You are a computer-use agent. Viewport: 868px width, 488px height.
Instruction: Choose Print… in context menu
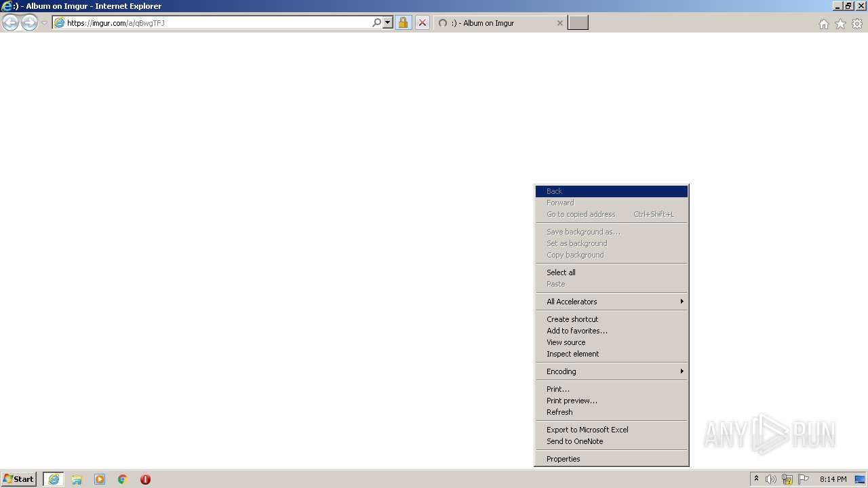pos(612,389)
